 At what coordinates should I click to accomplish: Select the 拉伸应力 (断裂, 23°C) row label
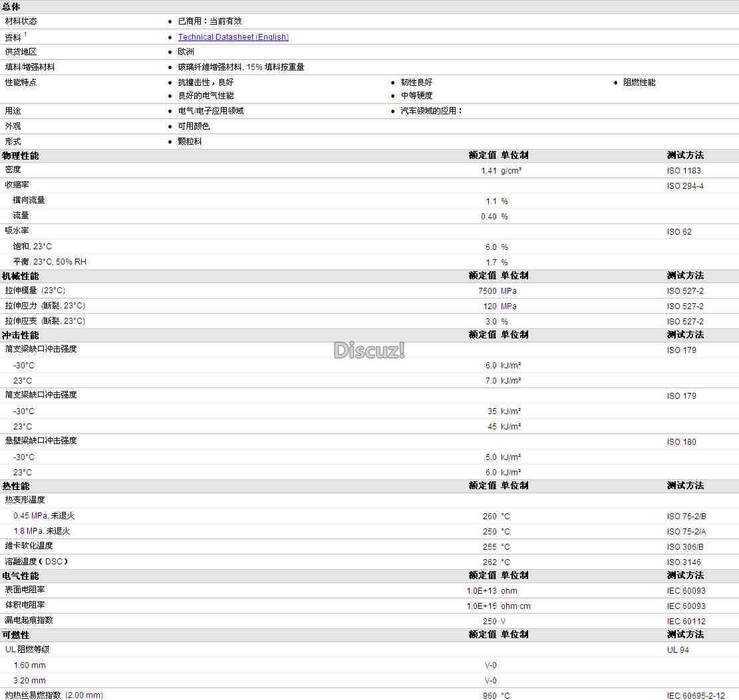tap(45, 306)
